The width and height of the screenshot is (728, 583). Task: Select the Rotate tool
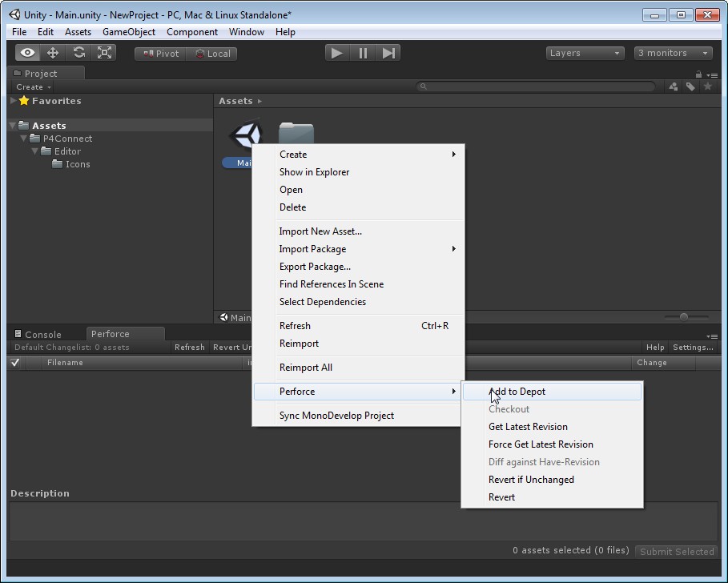78,53
